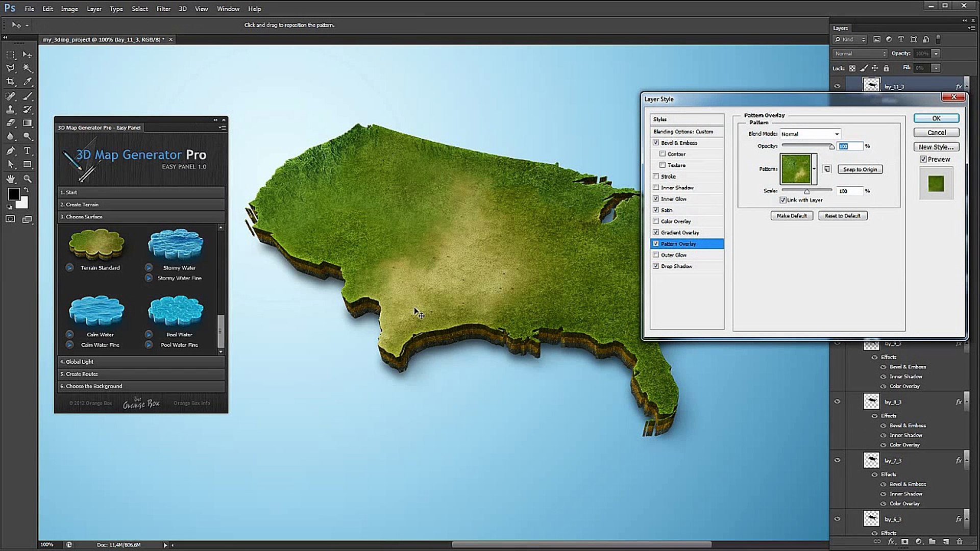Image resolution: width=980 pixels, height=551 pixels.
Task: Select the Crop tool
Action: 10,82
